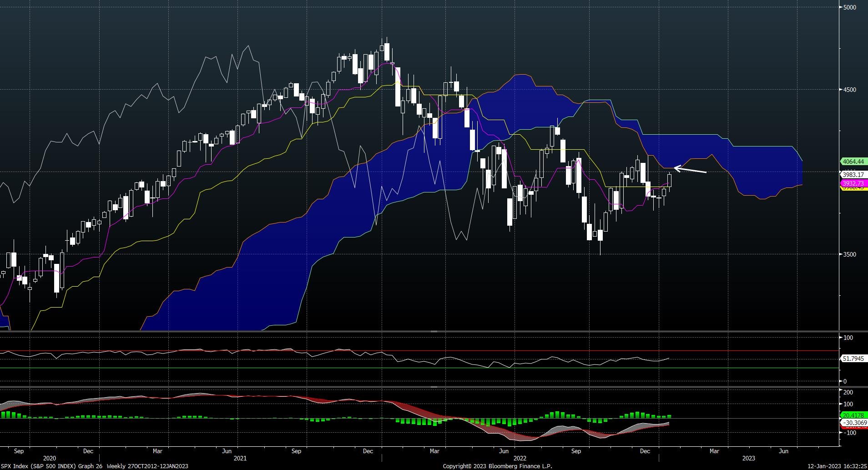Screen dimensions: 868x470
Task: Click the yellow price label below 3932.73
Action: pos(854,189)
